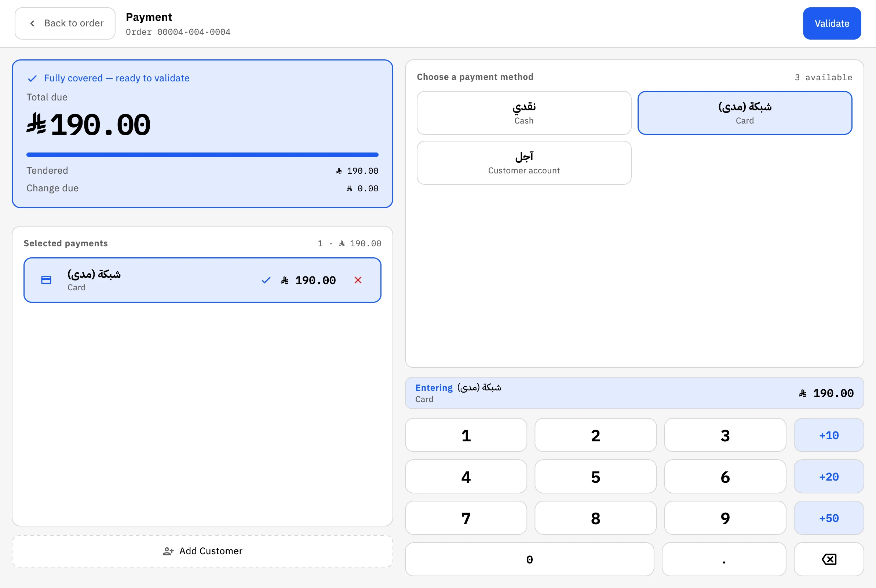Image resolution: width=876 pixels, height=588 pixels.
Task: Click the Entering Card amount display
Action: (634, 393)
